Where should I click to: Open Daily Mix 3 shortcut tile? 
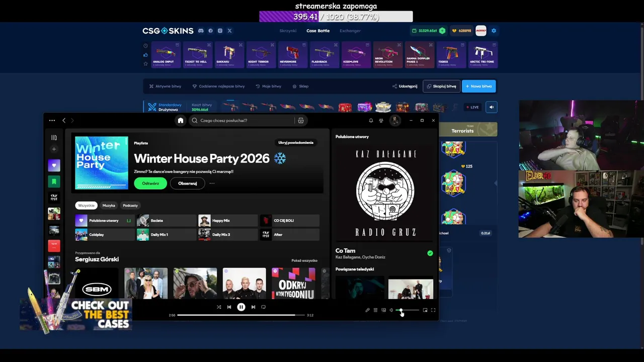click(x=228, y=235)
